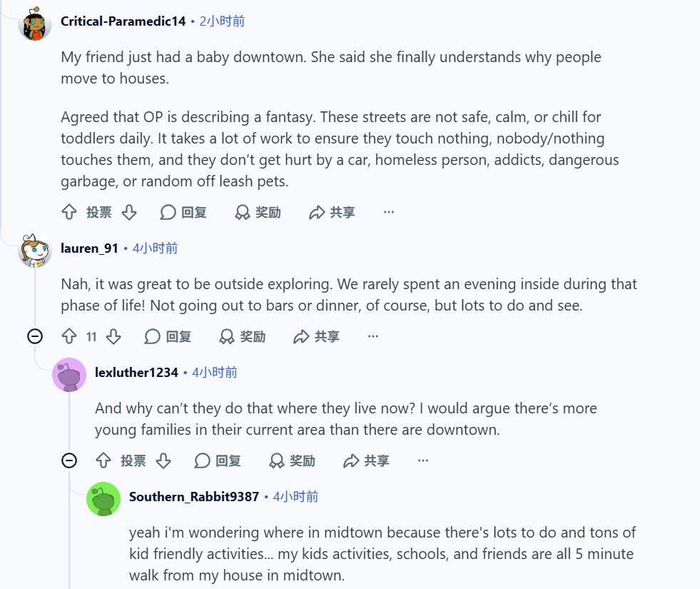This screenshot has height=589, width=700.
Task: Click Critical-Paramedic14's avatar image
Action: pyautogui.click(x=35, y=24)
